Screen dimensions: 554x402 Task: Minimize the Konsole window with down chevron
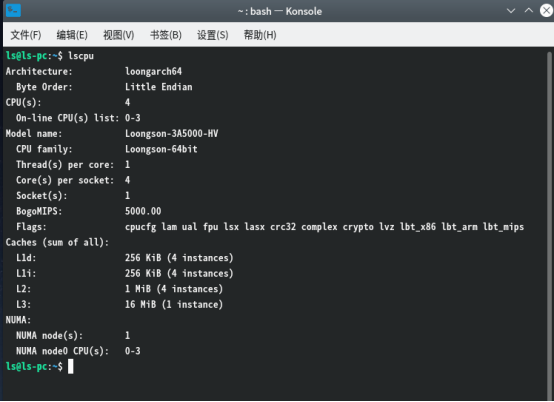(x=511, y=11)
